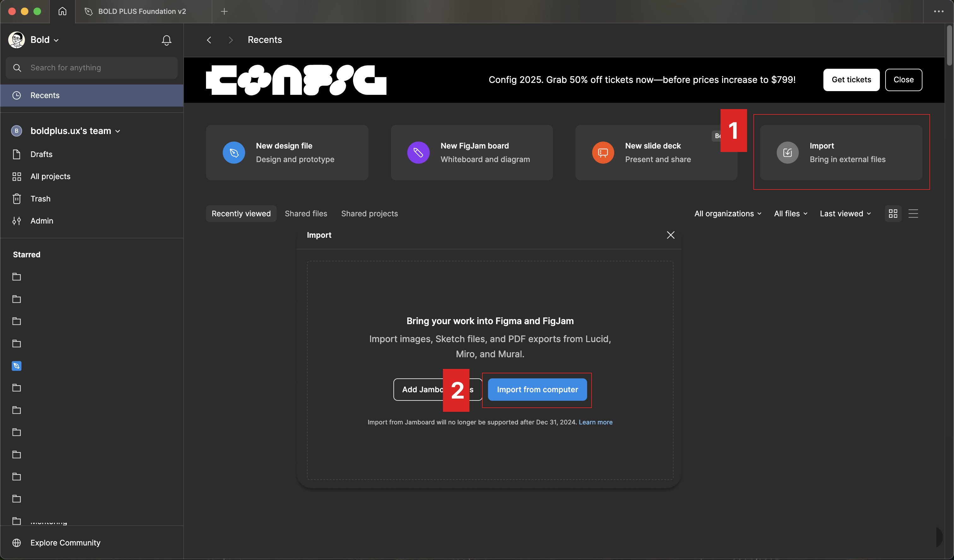Click the Recents clock icon
Viewport: 954px width, 560px height.
(x=17, y=95)
